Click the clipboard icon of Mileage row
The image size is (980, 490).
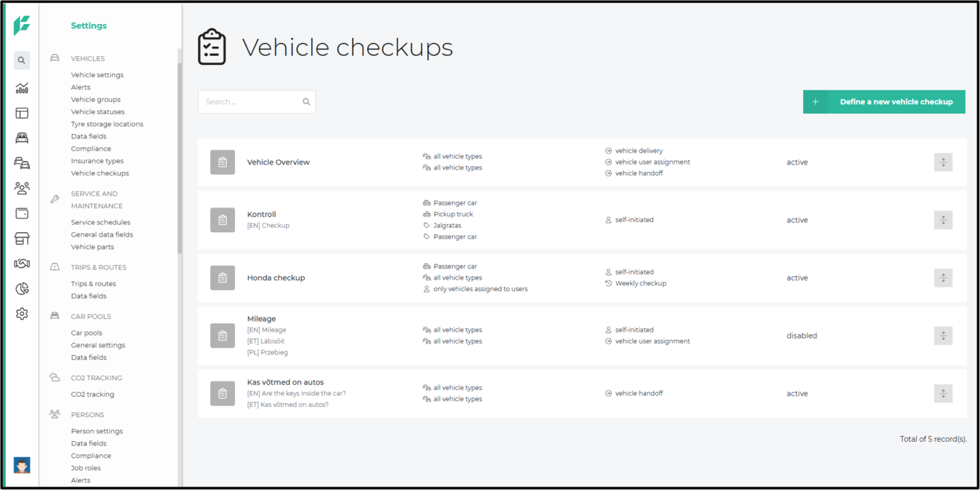pyautogui.click(x=223, y=336)
